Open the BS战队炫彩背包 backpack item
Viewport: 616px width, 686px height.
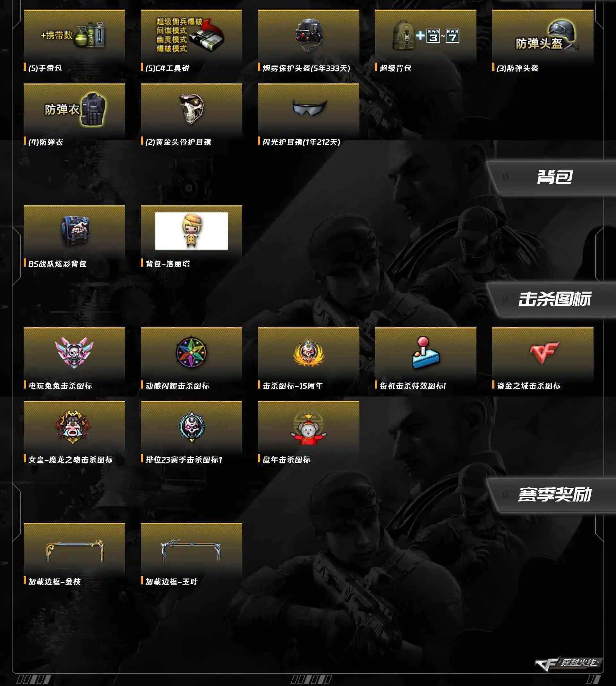(x=74, y=231)
